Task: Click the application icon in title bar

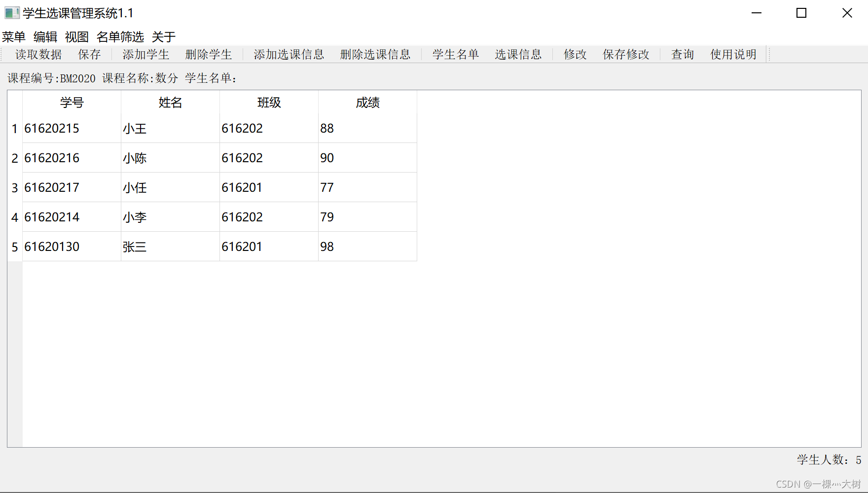Action: [12, 13]
